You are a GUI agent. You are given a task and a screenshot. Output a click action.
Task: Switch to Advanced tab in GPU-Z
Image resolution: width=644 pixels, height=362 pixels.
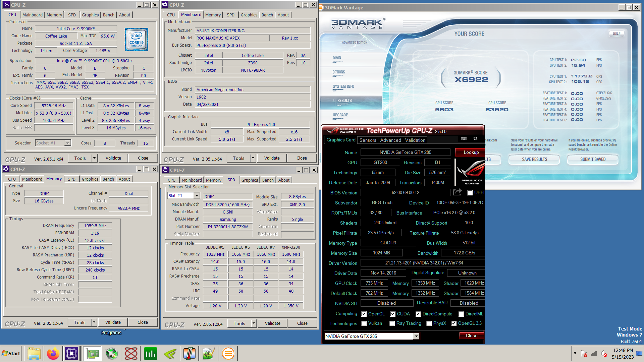390,140
